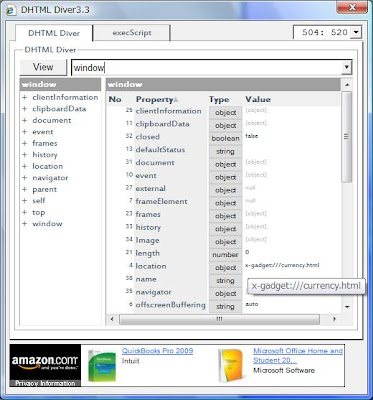Click the vertical scrollbar down arrow
The image size is (373, 400).
[347, 307]
